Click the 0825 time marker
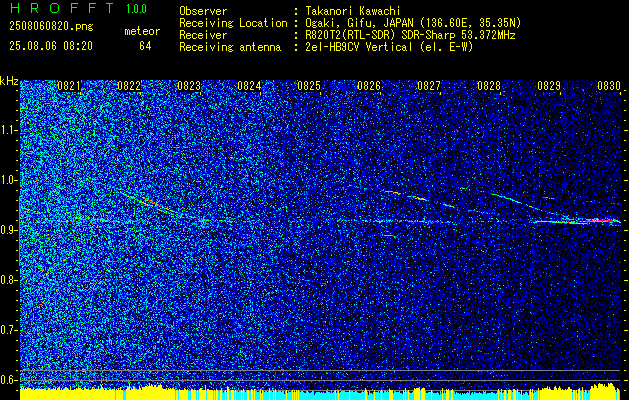 tap(309, 86)
